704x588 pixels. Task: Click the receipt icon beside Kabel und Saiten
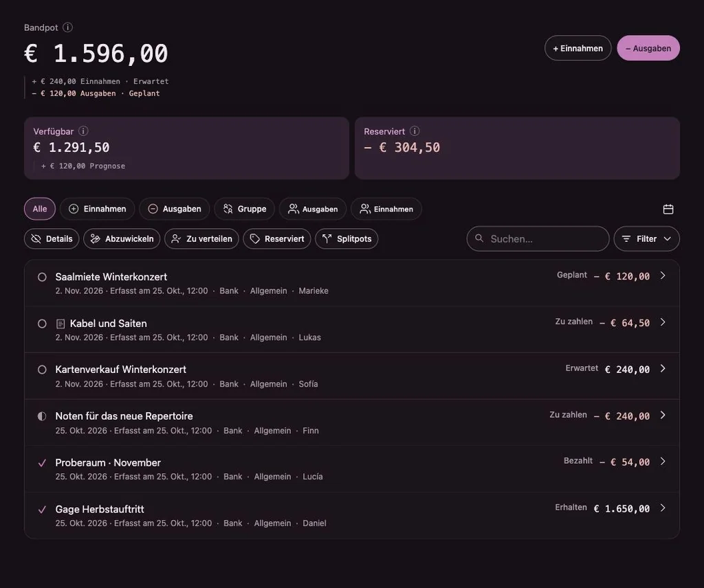[x=60, y=324]
